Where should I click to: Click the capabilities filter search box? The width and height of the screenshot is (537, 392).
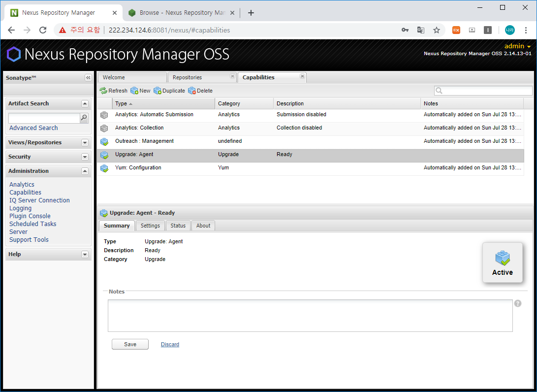pyautogui.click(x=483, y=91)
